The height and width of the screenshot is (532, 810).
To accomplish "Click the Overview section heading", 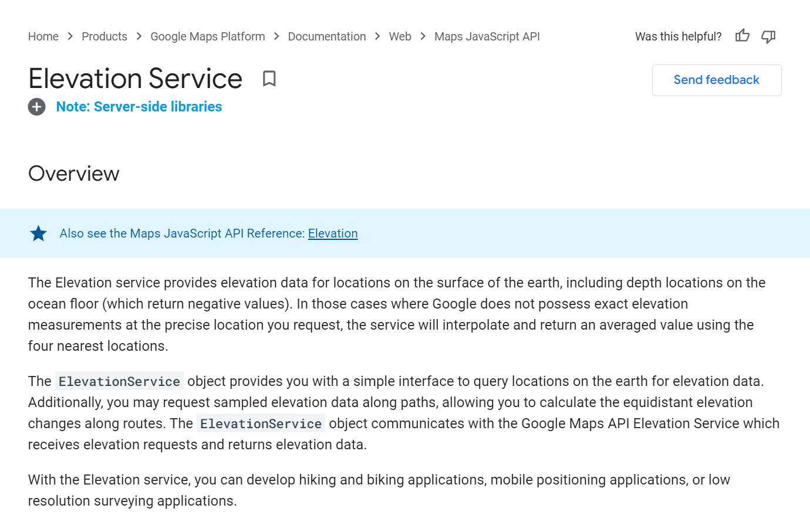I will coord(73,173).
